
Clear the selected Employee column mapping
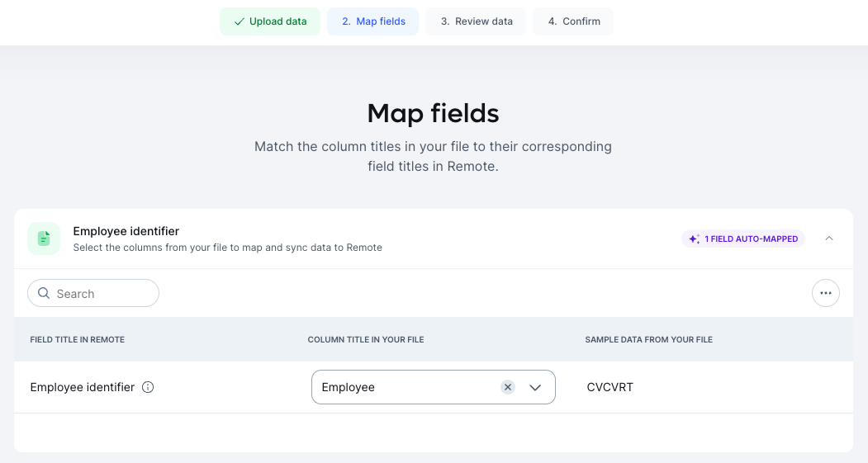[x=508, y=387]
